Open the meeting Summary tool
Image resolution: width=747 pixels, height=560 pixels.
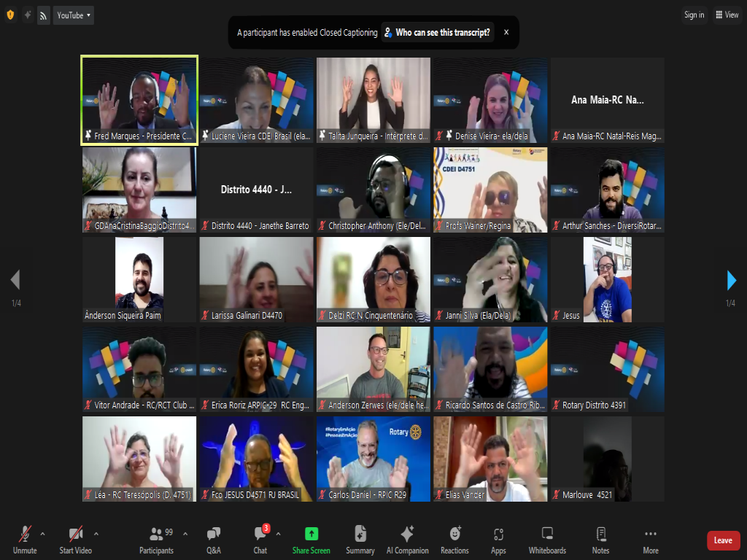pyautogui.click(x=360, y=540)
